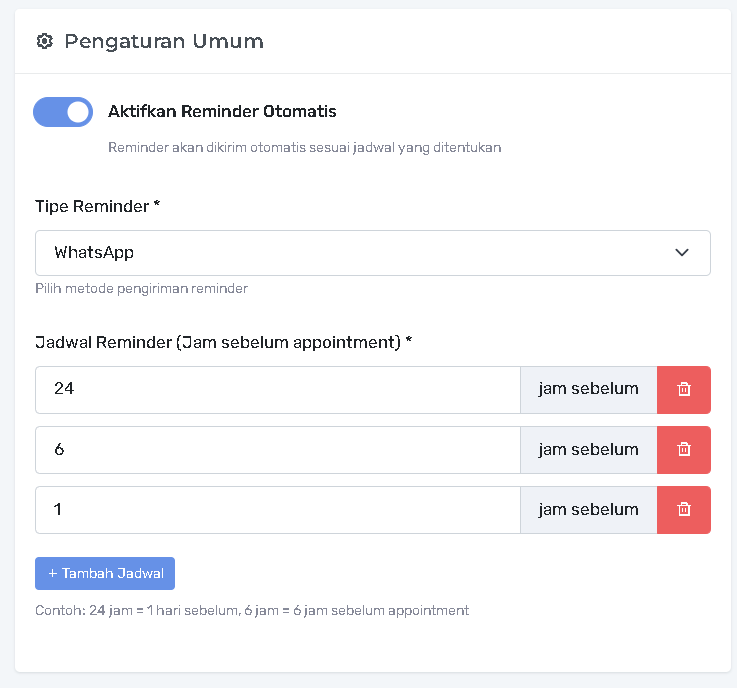The image size is (737, 688).
Task: Click the jam sebelum label beside 24
Action: [x=588, y=389]
